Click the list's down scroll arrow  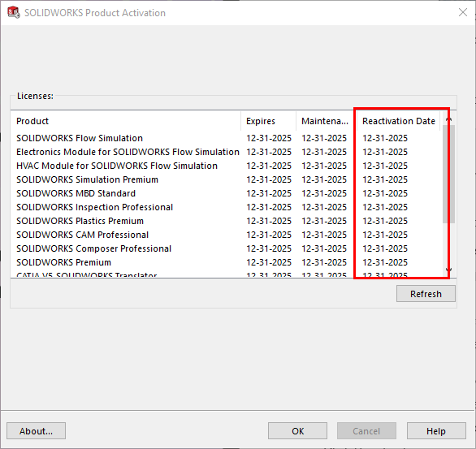448,270
